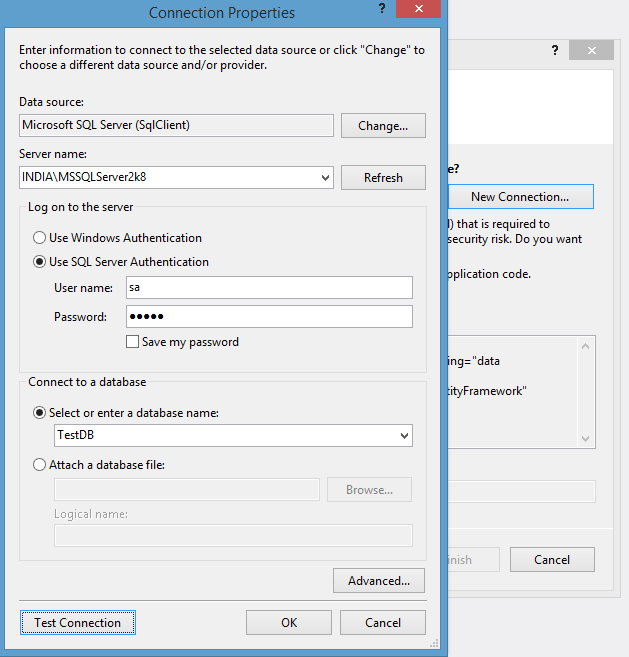629x657 pixels.
Task: Select Use Windows Authentication option
Action: (x=40, y=238)
